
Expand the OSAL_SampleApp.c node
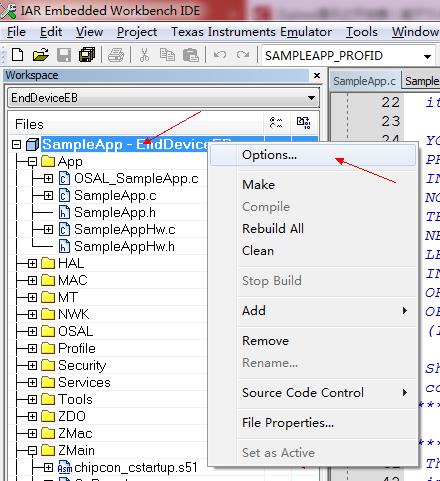click(x=48, y=179)
